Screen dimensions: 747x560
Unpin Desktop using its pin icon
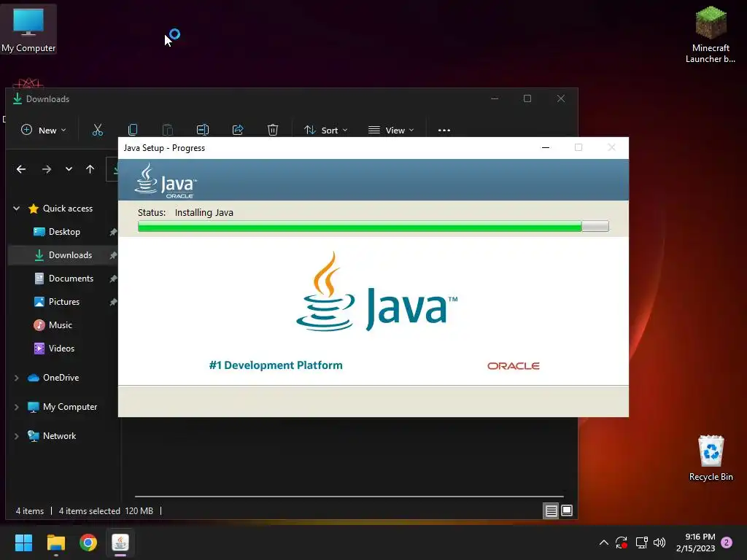[113, 233]
